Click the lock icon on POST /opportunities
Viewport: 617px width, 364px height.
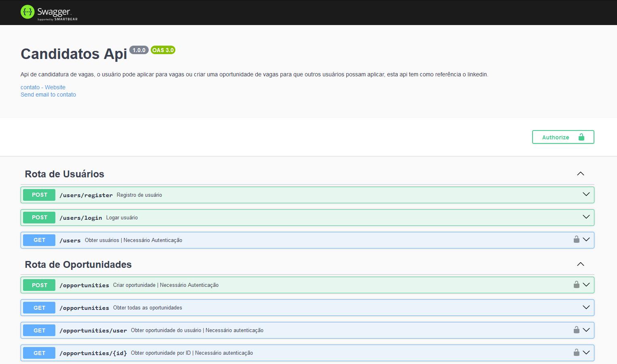point(576,284)
